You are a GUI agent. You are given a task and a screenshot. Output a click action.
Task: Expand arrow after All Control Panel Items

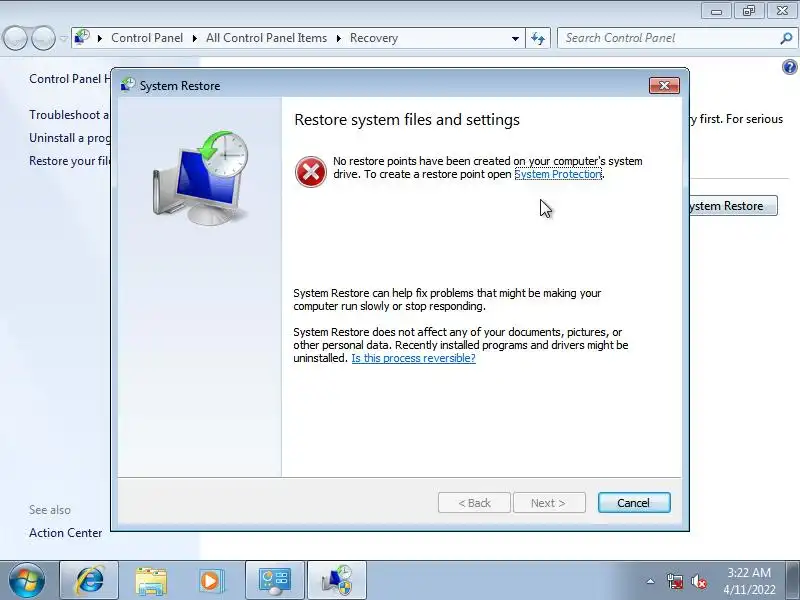pyautogui.click(x=338, y=38)
